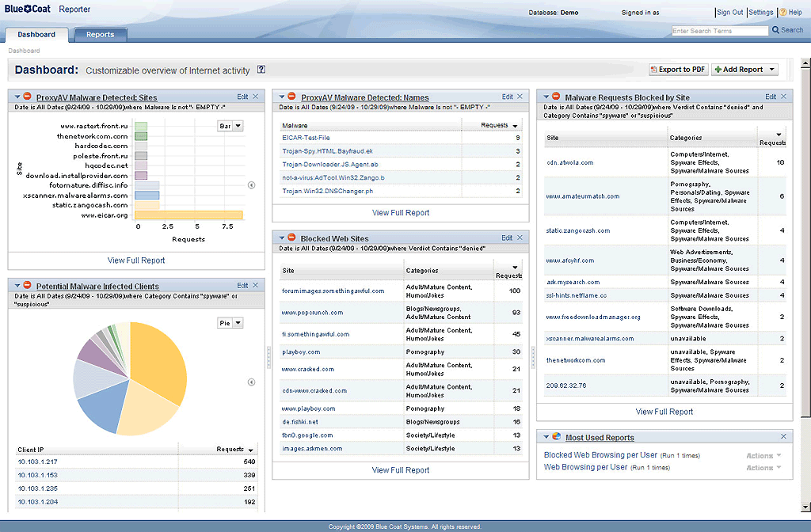
Task: View Full Report for Blocked Web Sites
Action: pyautogui.click(x=400, y=470)
